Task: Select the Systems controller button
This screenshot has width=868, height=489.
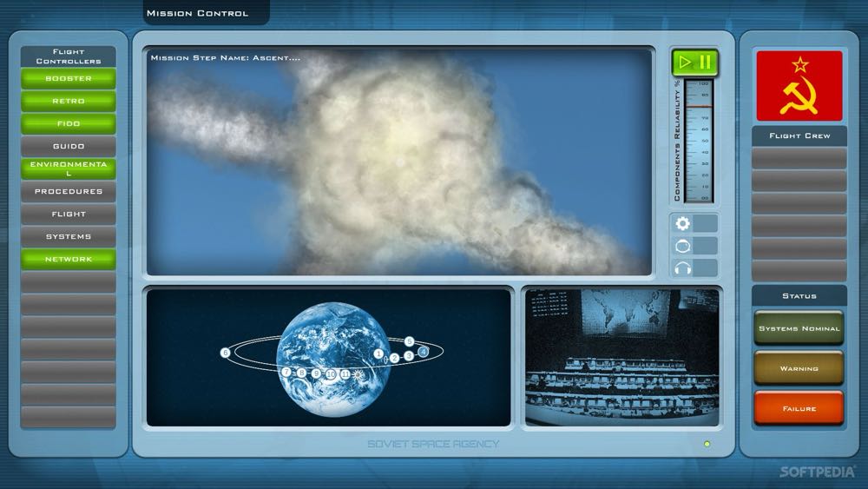Action: point(69,236)
